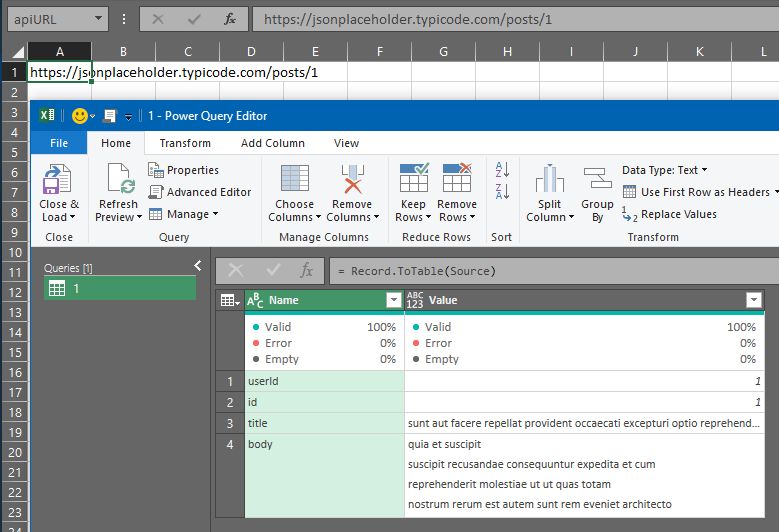Click the Group By icon

[597, 178]
